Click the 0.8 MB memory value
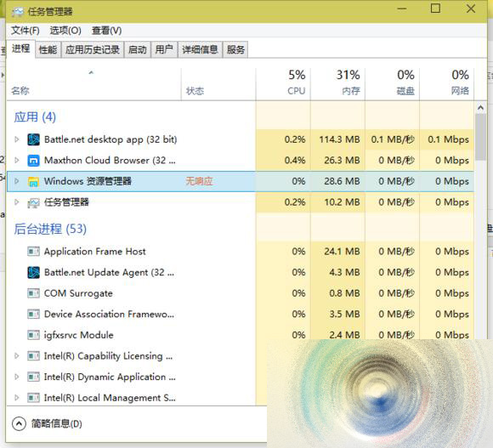 [x=344, y=293]
